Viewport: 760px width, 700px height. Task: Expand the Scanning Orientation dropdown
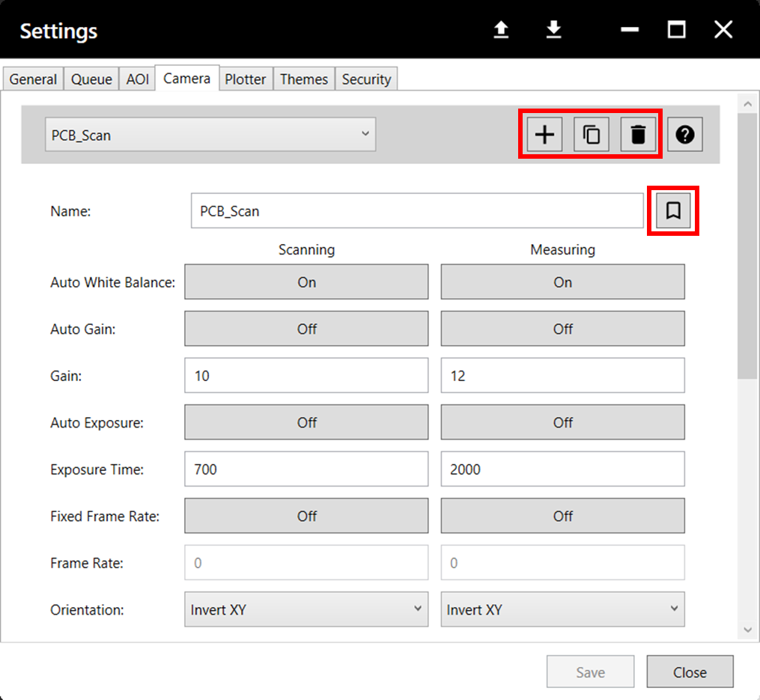pos(306,609)
